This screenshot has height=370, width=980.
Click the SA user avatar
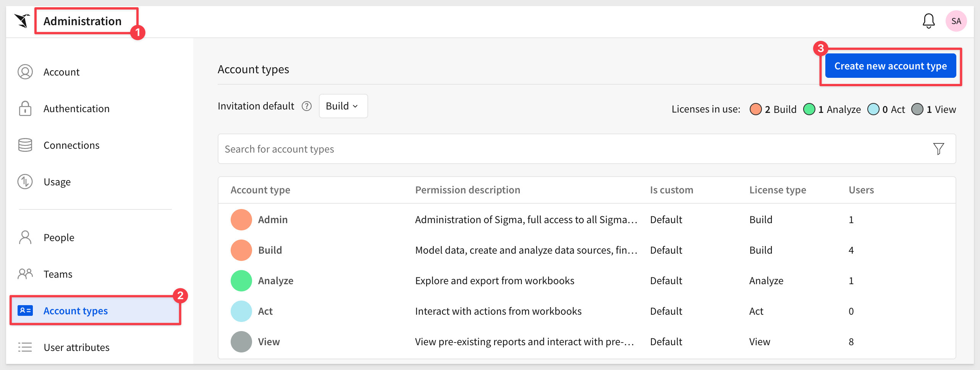[x=956, y=21]
